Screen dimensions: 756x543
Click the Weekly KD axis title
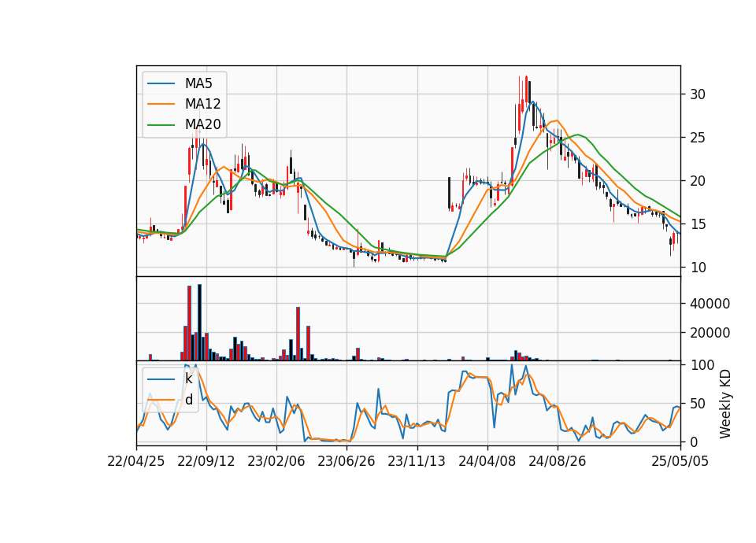click(x=724, y=404)
